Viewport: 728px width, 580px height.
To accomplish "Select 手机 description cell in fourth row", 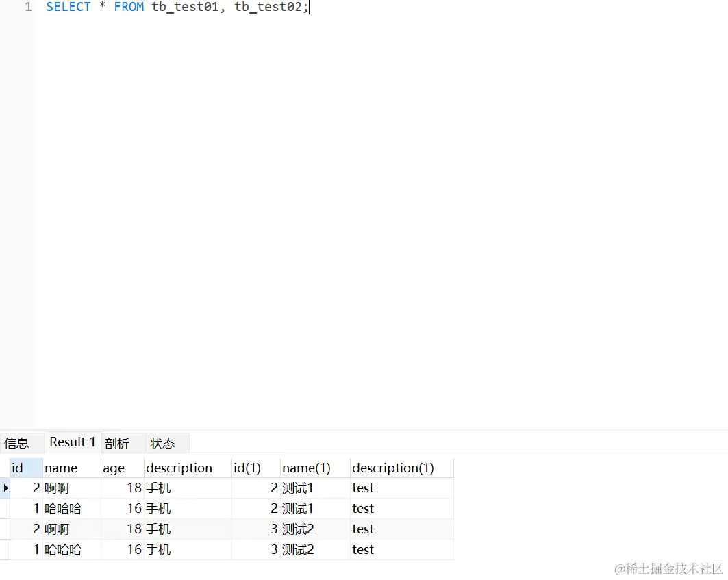I will click(x=188, y=549).
